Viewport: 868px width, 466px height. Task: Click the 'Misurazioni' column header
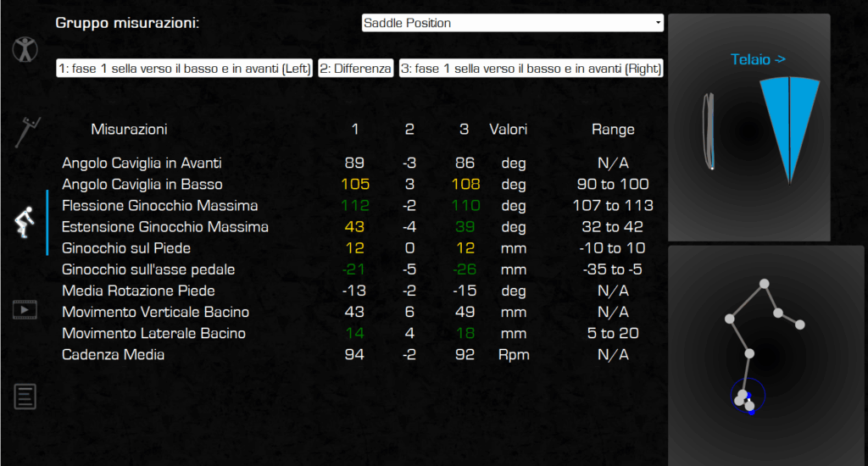(x=129, y=130)
